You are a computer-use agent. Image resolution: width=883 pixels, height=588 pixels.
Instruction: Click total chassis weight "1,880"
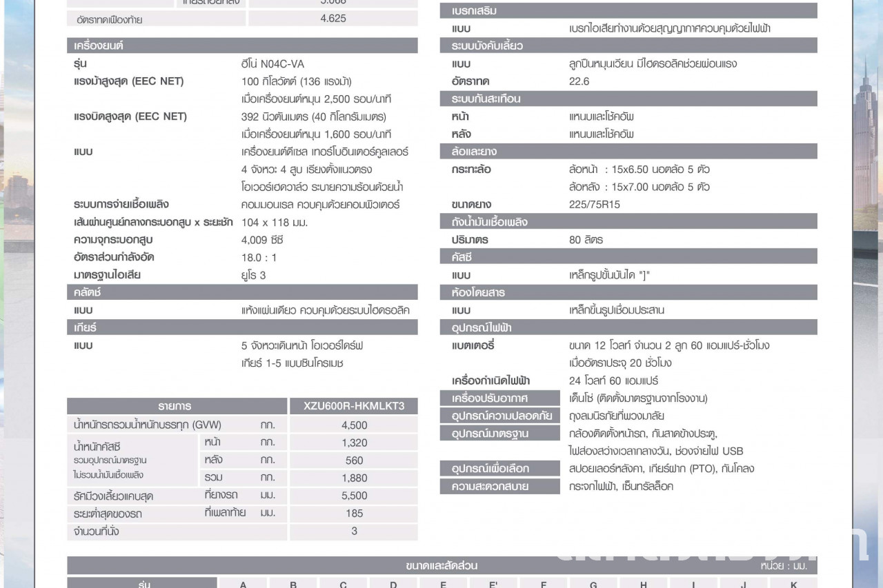click(x=355, y=478)
